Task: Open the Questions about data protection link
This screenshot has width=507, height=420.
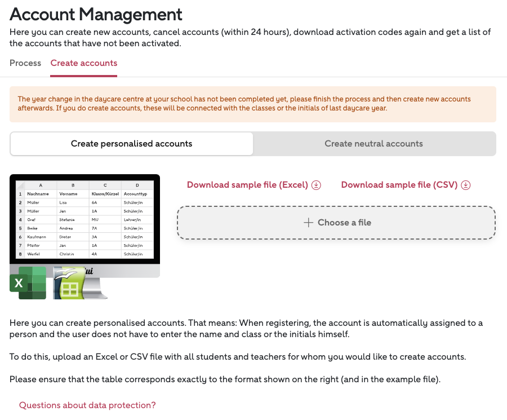Action: [87, 405]
